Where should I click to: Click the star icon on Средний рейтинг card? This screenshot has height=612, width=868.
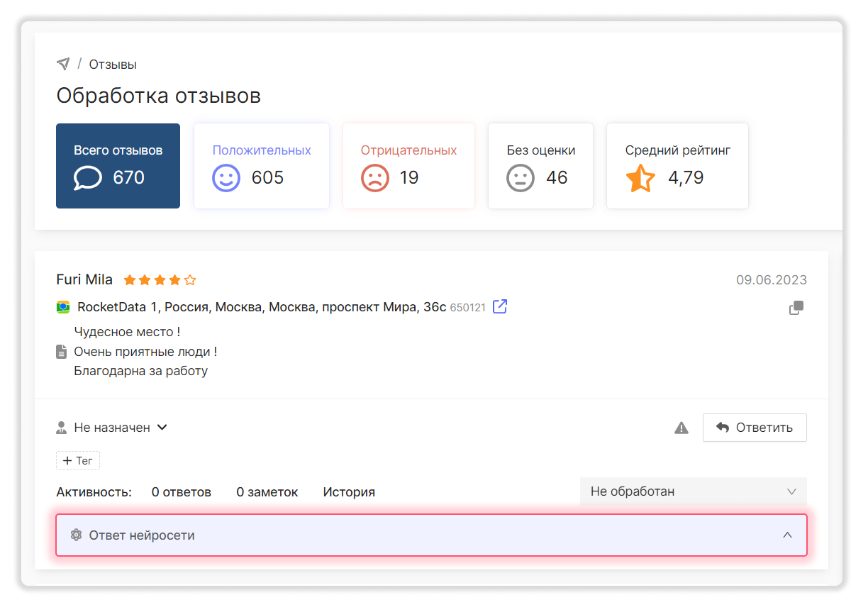click(x=640, y=177)
